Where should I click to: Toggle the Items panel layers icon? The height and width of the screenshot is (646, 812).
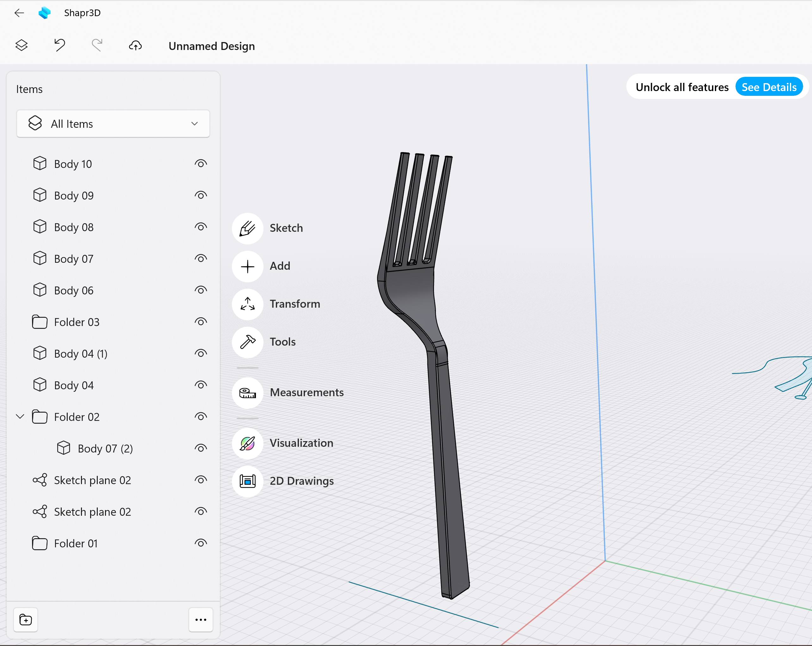(22, 45)
